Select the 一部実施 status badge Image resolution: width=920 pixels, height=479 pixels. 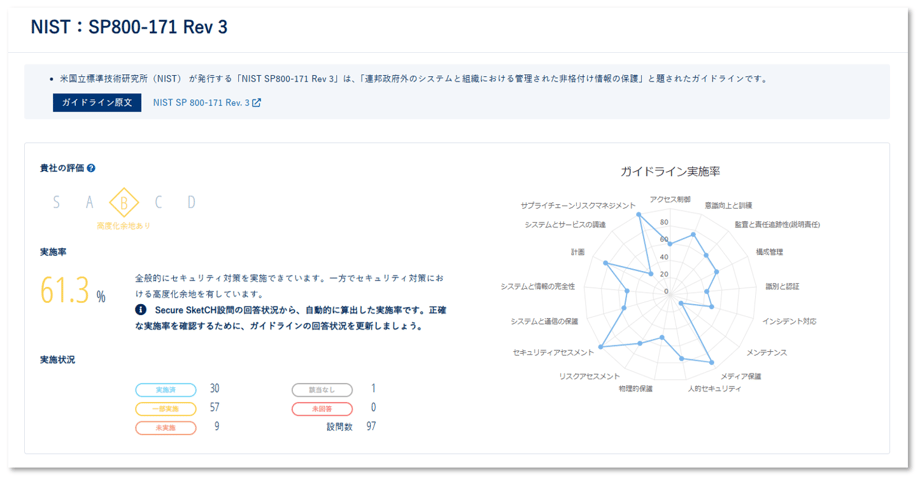165,409
